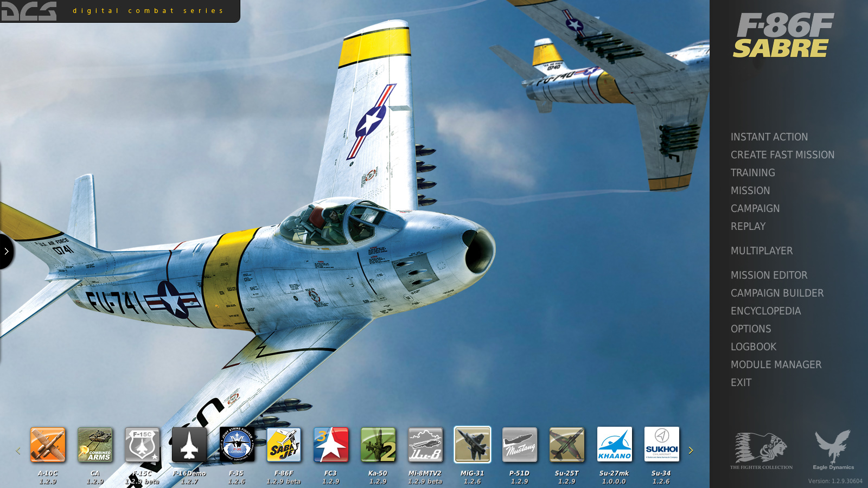Select the Mi-8MTV2 module icon
868x488 pixels.
click(425, 445)
